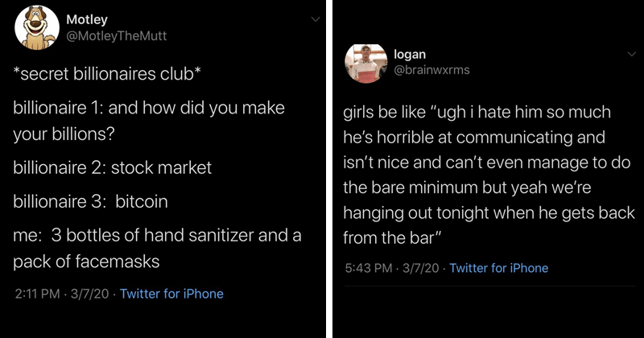Visit the @MotleyTheMutt handle

click(x=117, y=36)
